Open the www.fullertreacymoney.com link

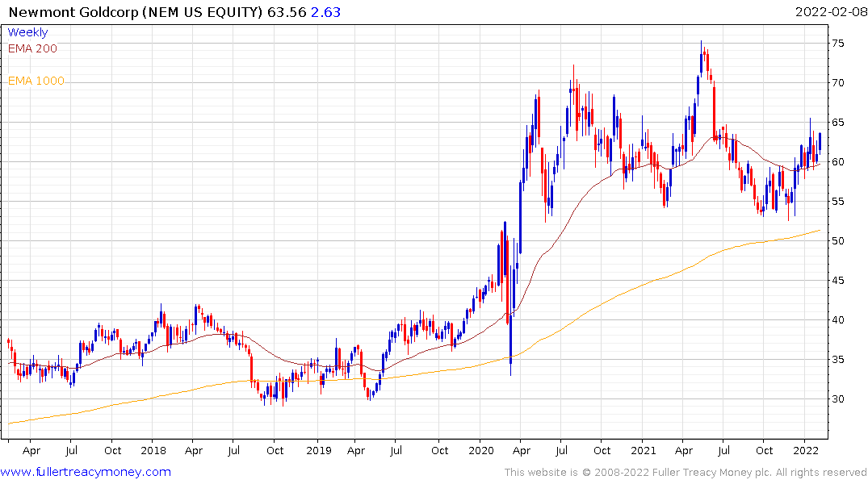(86, 472)
